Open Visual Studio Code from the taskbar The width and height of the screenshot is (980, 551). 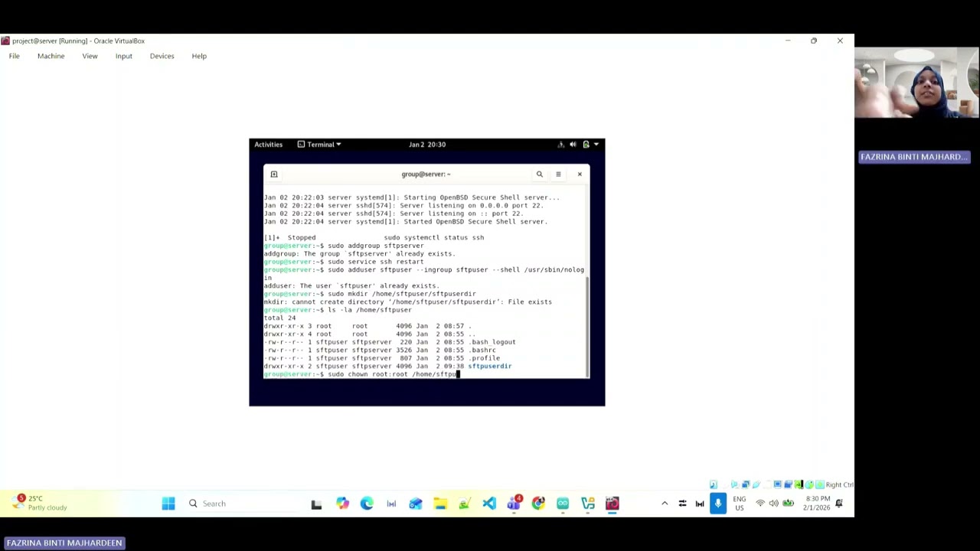click(x=489, y=504)
